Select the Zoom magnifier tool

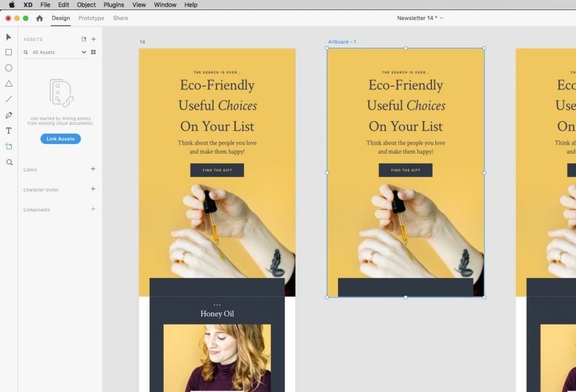[9, 162]
